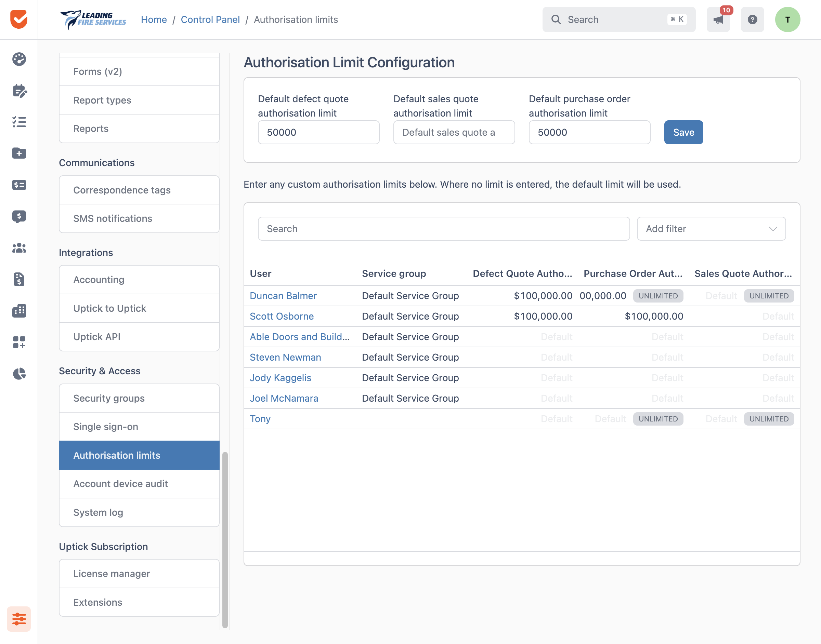
Task: Sort by Purchase Order Aut... column header
Action: coord(633,273)
